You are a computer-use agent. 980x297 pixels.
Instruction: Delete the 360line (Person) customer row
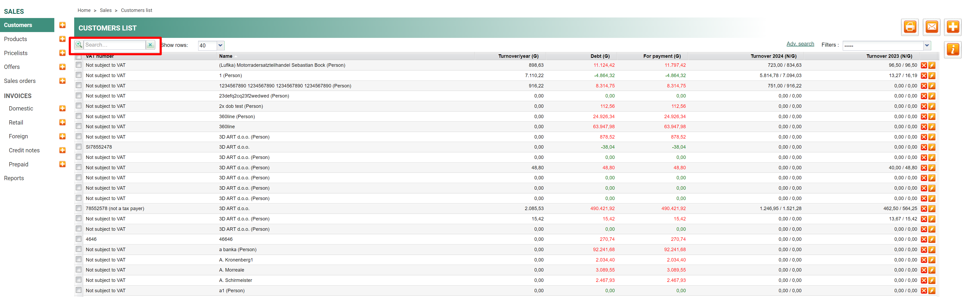click(x=923, y=117)
